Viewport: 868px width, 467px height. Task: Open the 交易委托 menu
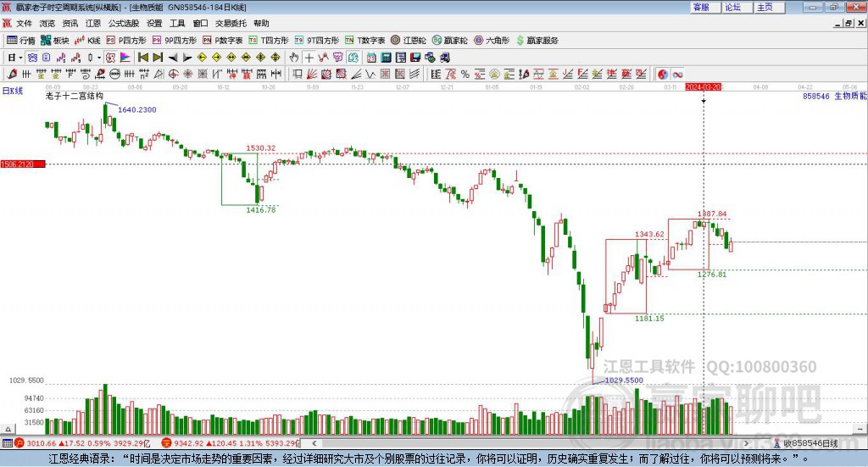click(231, 23)
